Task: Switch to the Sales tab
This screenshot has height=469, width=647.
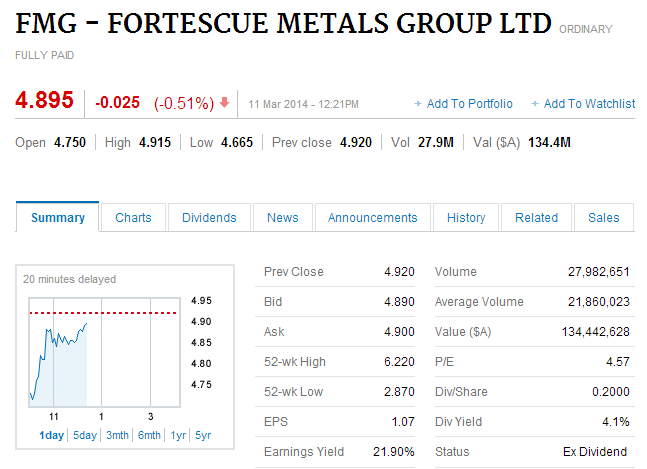Action: click(x=603, y=218)
